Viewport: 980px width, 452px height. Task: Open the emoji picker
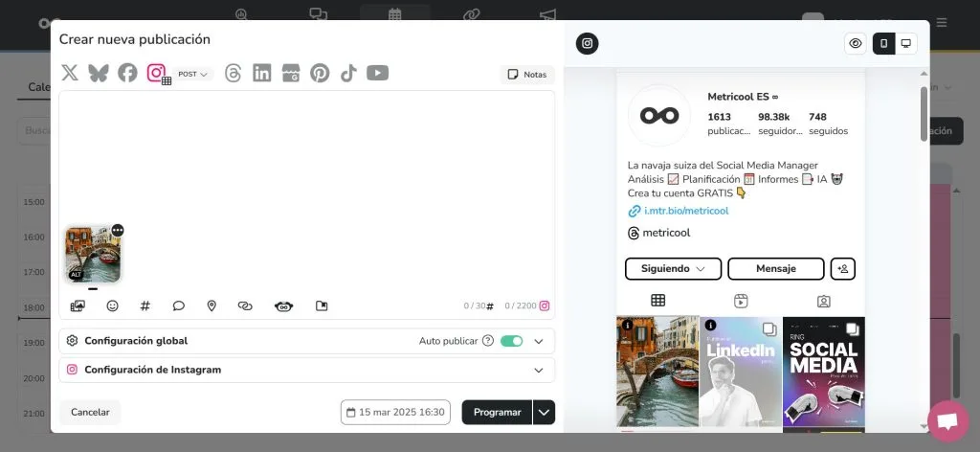coord(112,305)
